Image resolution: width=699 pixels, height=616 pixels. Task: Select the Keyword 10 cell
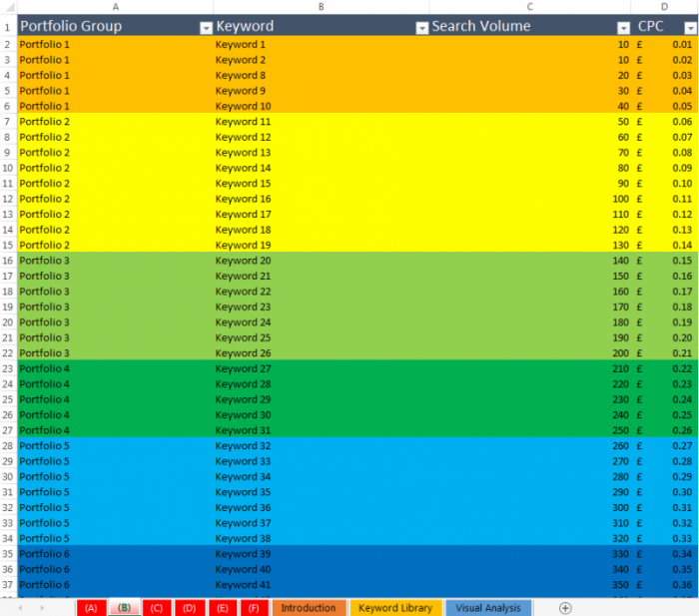[x=321, y=106]
